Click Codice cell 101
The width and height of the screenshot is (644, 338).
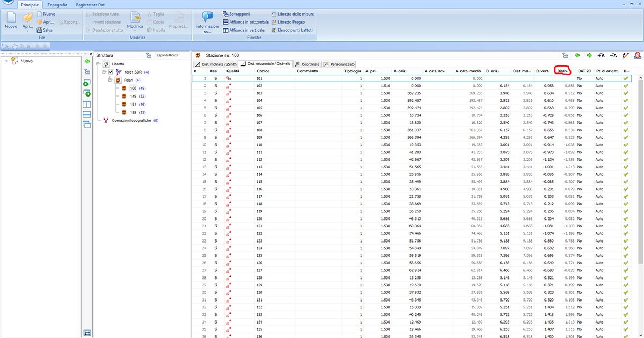click(259, 78)
